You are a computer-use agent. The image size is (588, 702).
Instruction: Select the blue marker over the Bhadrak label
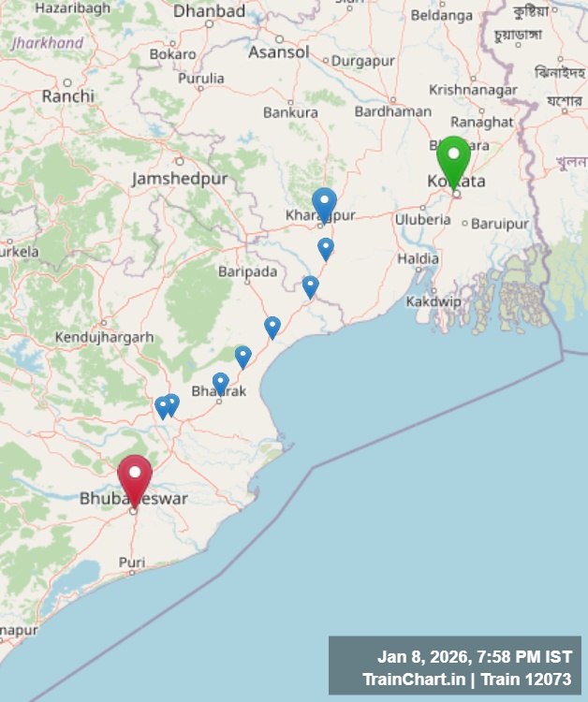(220, 384)
